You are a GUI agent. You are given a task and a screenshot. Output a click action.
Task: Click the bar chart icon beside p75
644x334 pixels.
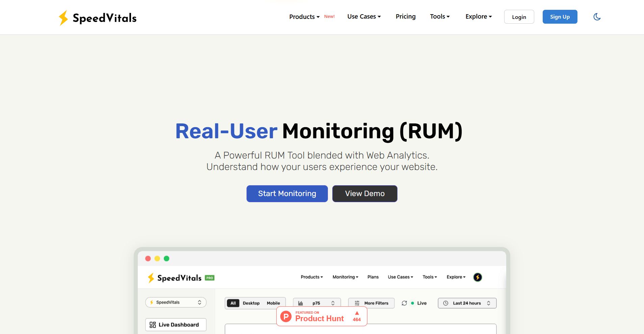[x=301, y=303]
